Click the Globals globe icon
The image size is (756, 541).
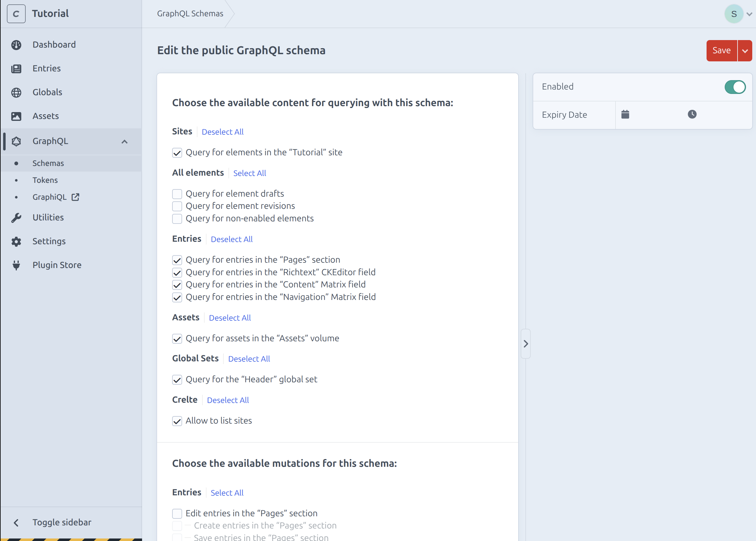point(16,92)
